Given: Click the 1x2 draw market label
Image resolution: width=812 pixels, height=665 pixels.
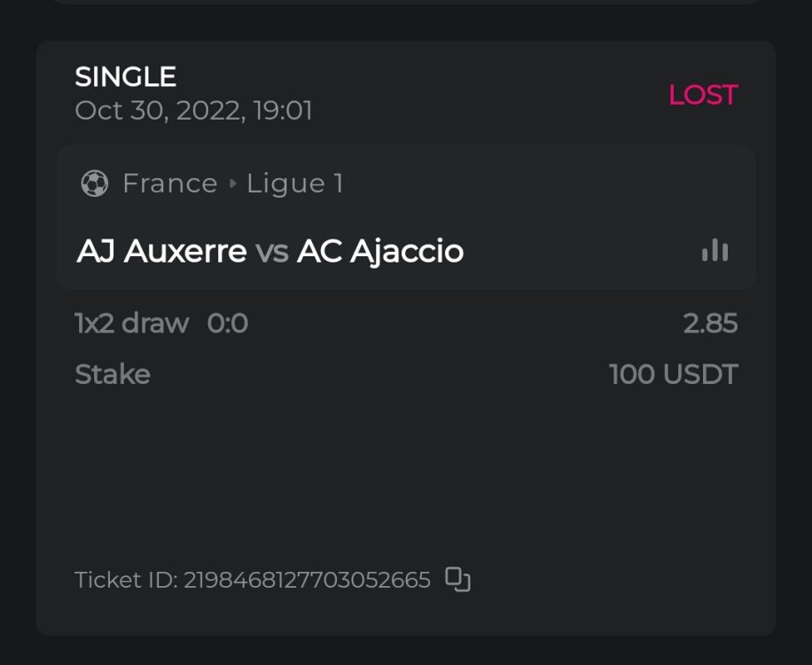Looking at the screenshot, I should (131, 324).
